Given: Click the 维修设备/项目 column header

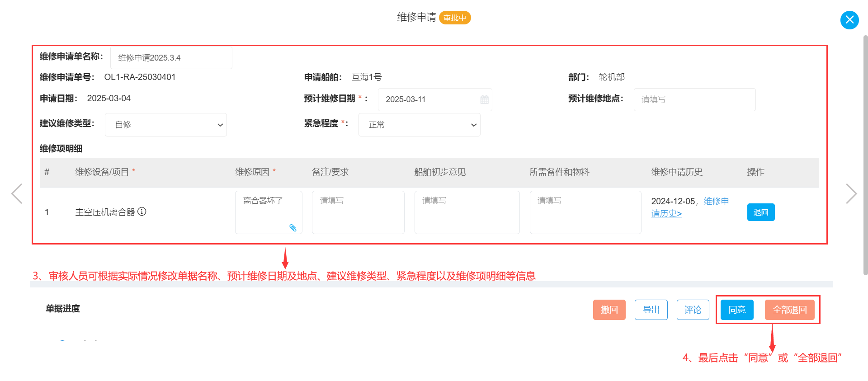Looking at the screenshot, I should click(x=105, y=172).
